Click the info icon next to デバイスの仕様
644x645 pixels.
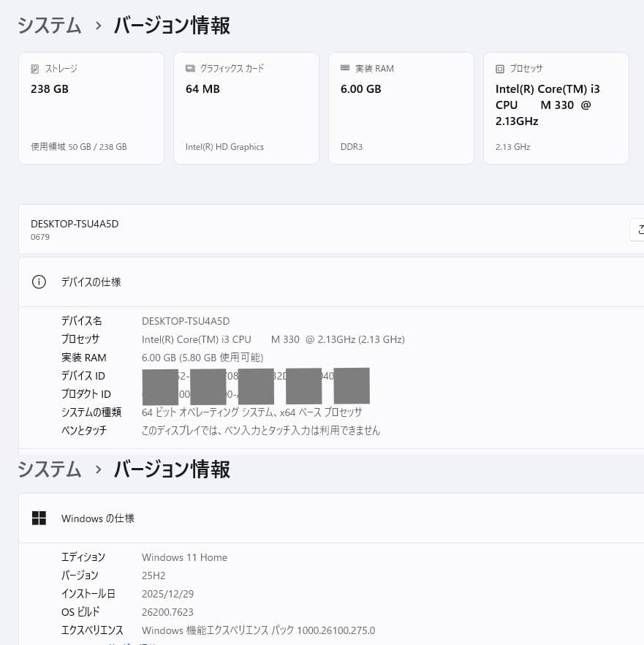[x=39, y=282]
